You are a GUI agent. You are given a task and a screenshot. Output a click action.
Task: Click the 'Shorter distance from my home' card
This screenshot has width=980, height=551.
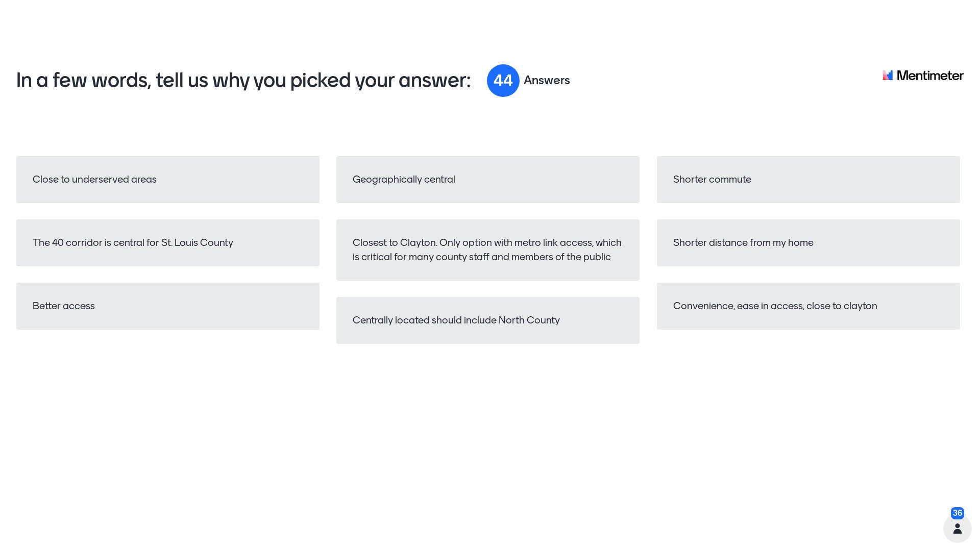pyautogui.click(x=808, y=243)
